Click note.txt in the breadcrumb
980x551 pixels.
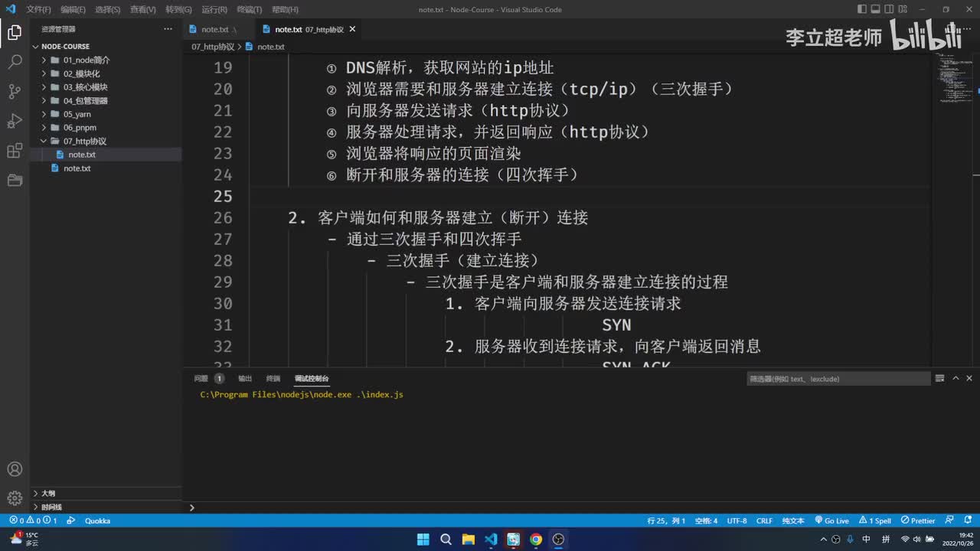(x=271, y=47)
